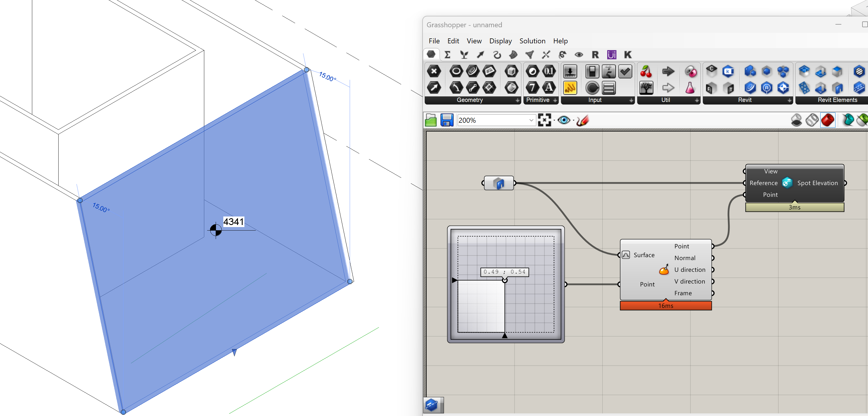
Task: Click the zoom extents crosshair icon
Action: (x=544, y=120)
